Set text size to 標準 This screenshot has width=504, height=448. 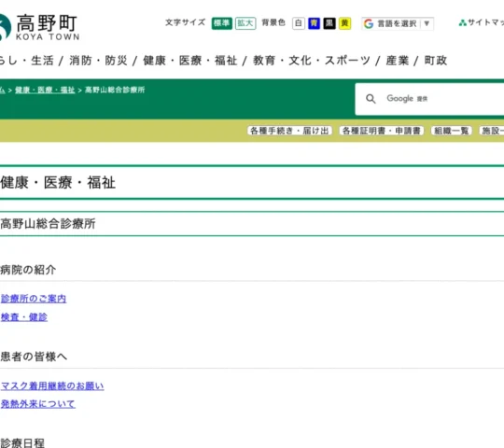click(x=222, y=23)
